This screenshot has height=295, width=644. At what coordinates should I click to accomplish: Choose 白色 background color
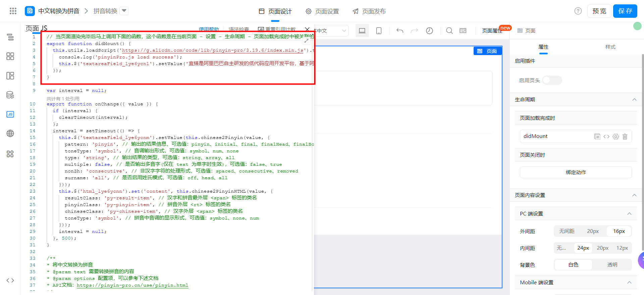click(x=574, y=265)
